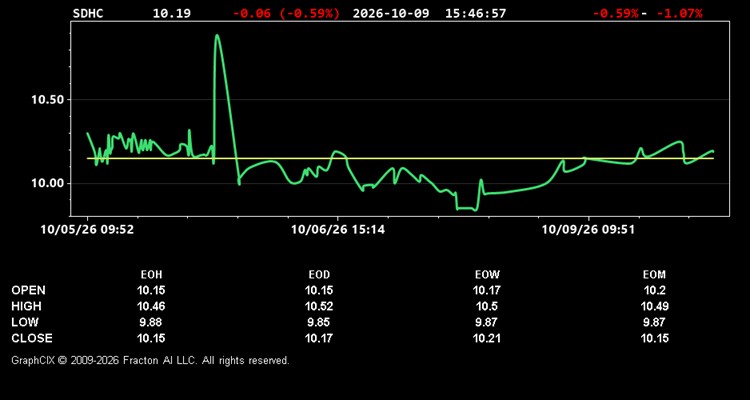Select the date 2026-10-09 in header
Image resolution: width=750 pixels, height=400 pixels.
click(391, 13)
